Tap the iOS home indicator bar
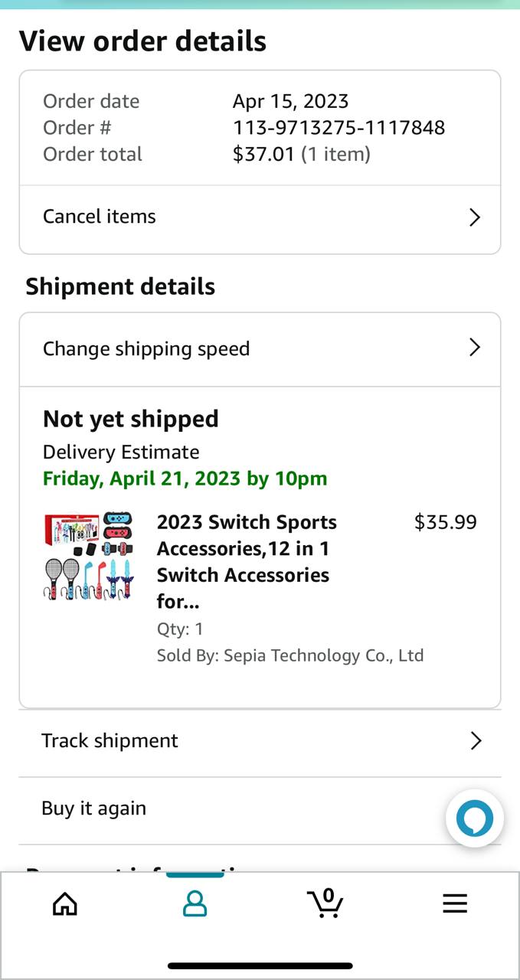The width and height of the screenshot is (520, 980). click(260, 966)
